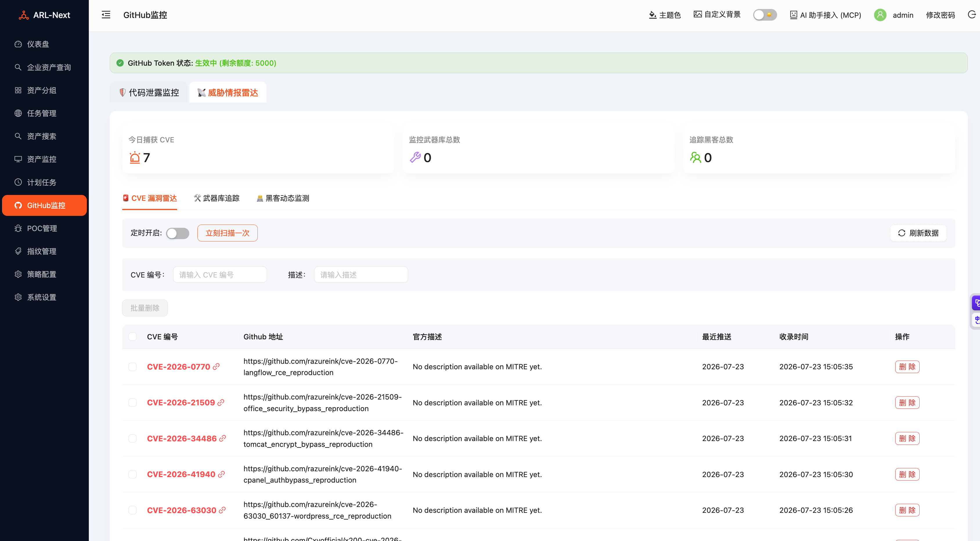Delete the CVE-2026-63030 row
The image size is (980, 541).
(x=907, y=510)
